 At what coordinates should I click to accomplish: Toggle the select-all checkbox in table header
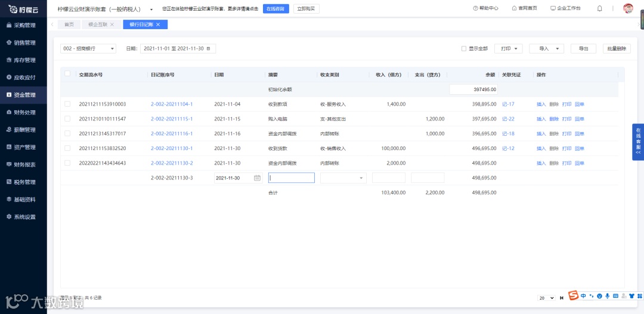pos(67,74)
